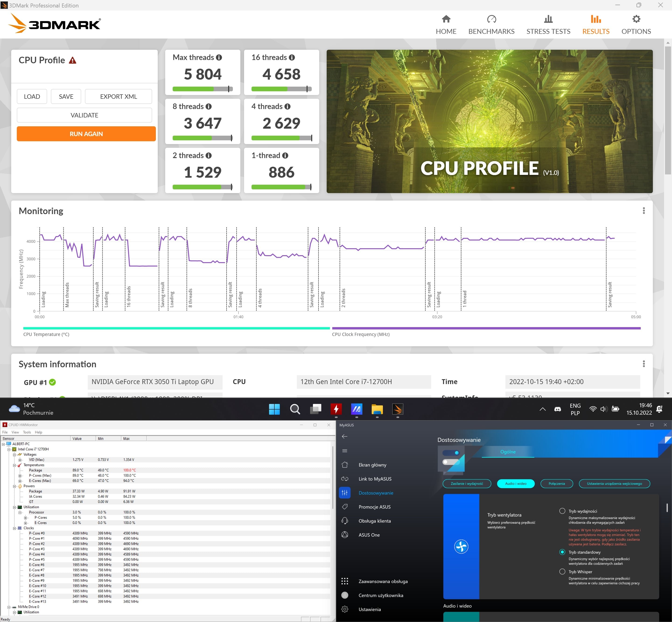Expand the E-Cores (Max) temperature row

20,481
